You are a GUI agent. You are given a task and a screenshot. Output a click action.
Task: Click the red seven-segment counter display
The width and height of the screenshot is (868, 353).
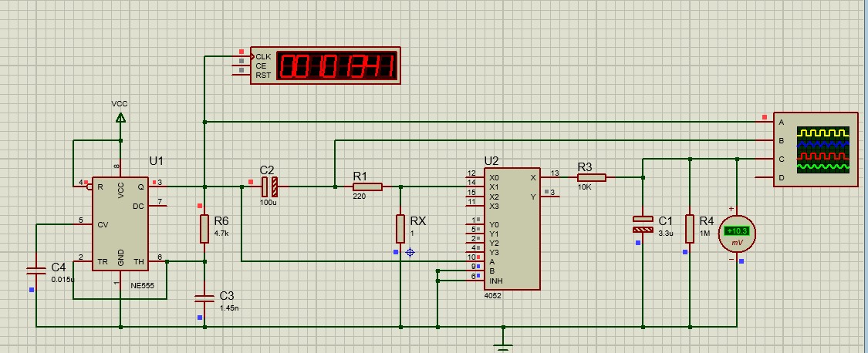click(337, 66)
